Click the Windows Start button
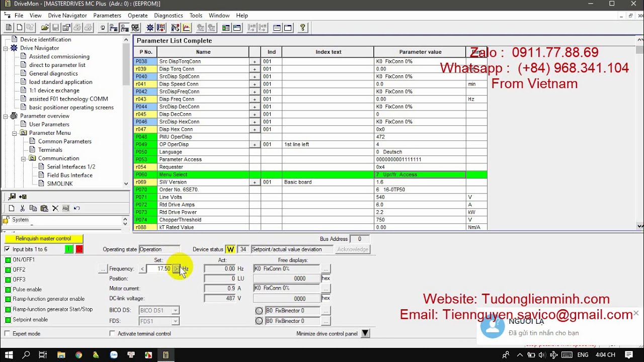Image resolution: width=644 pixels, height=362 pixels. point(9,355)
